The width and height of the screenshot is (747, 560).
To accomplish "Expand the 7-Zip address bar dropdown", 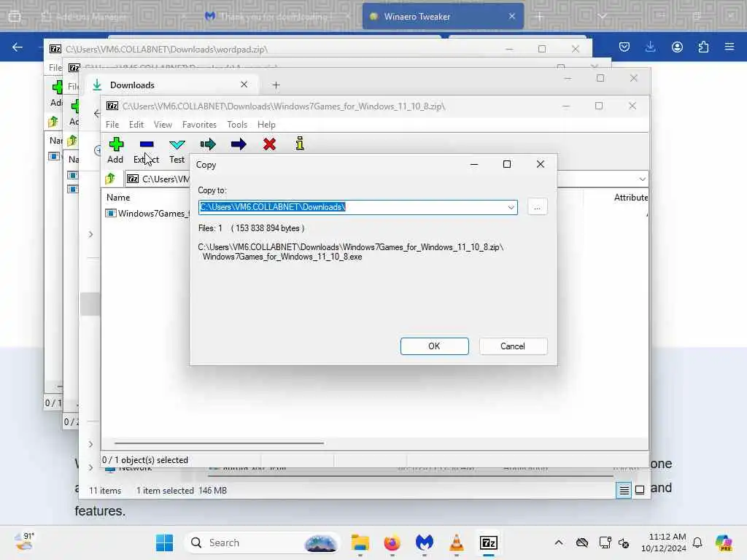I will coord(642,179).
